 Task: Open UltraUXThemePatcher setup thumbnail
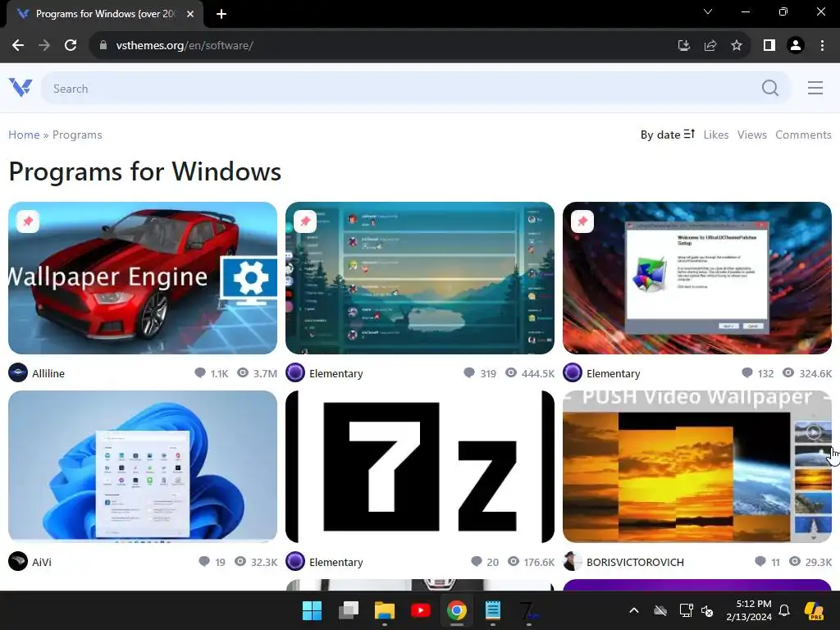coord(697,277)
